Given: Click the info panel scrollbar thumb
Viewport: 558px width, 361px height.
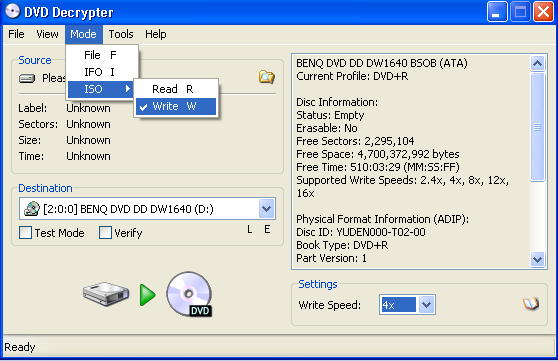Looking at the screenshot, I should click(537, 127).
